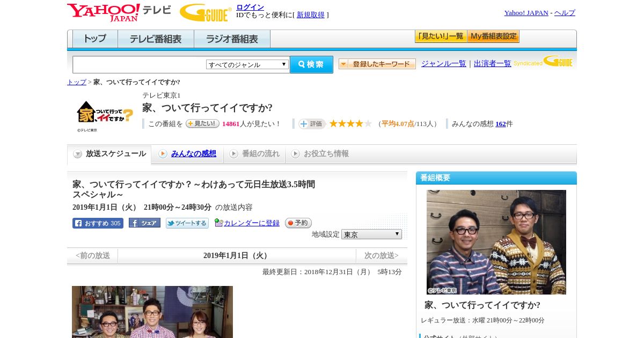Click the 平均4.07点 average score text
The width and height of the screenshot is (644, 338).
[398, 124]
